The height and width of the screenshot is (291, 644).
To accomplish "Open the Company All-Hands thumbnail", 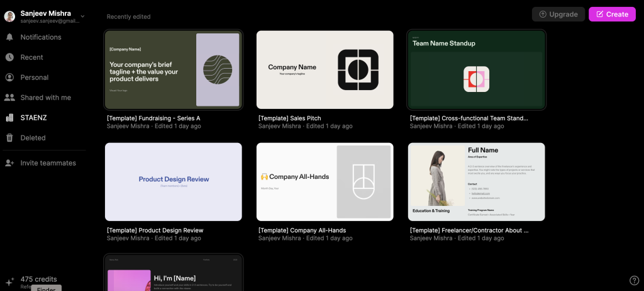I will (x=325, y=182).
